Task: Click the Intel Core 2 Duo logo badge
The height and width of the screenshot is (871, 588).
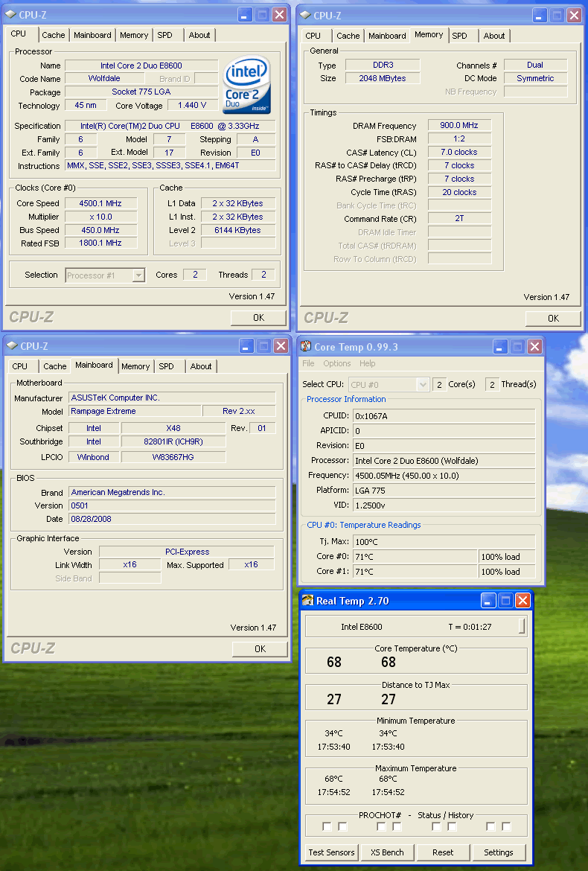Action: coord(246,84)
